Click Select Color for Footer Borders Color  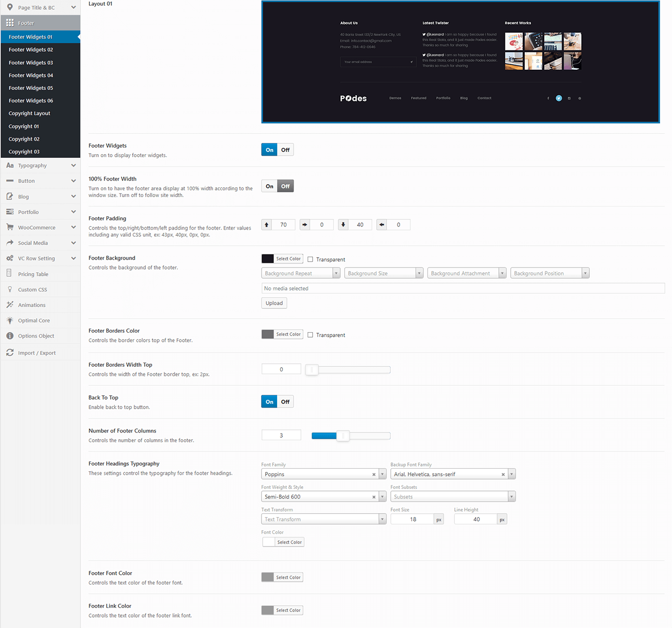288,334
